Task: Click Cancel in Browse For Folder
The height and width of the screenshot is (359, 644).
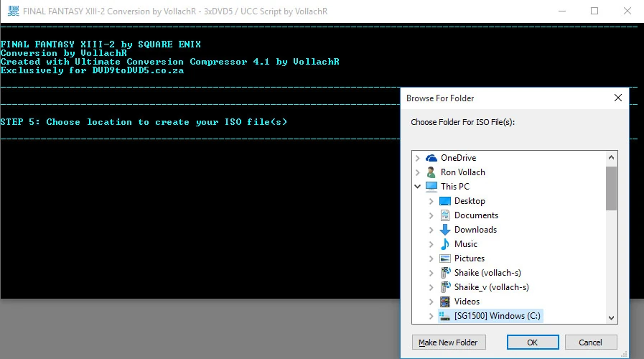Action: 591,342
